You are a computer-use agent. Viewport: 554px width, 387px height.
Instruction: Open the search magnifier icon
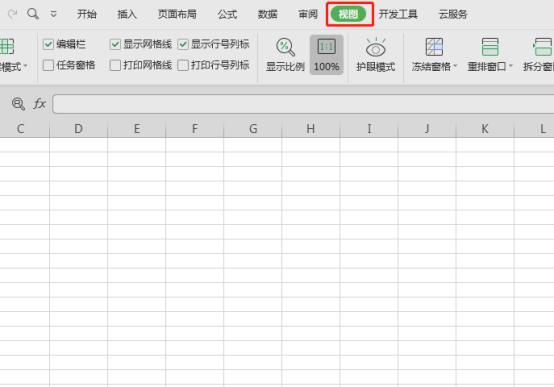(x=33, y=14)
